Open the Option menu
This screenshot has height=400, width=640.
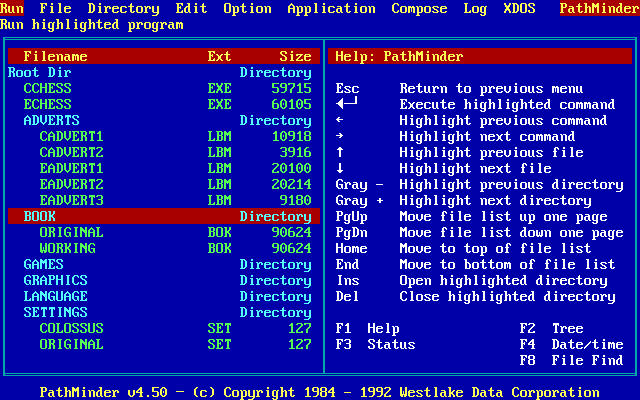point(247,8)
